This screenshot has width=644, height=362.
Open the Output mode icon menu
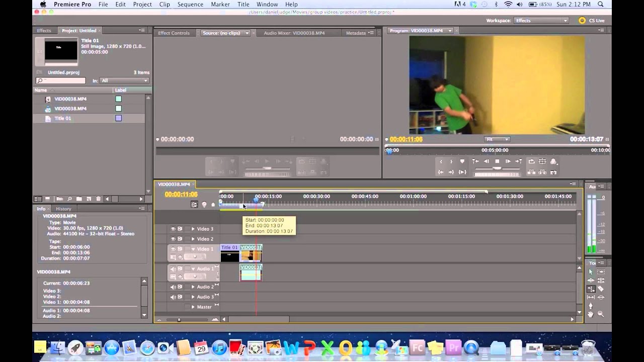click(x=553, y=161)
